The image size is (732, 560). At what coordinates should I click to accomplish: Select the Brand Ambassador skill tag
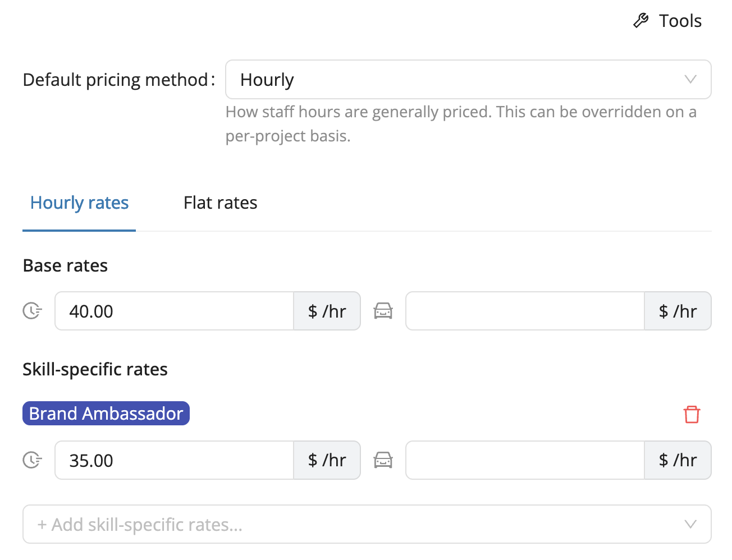[x=106, y=414]
